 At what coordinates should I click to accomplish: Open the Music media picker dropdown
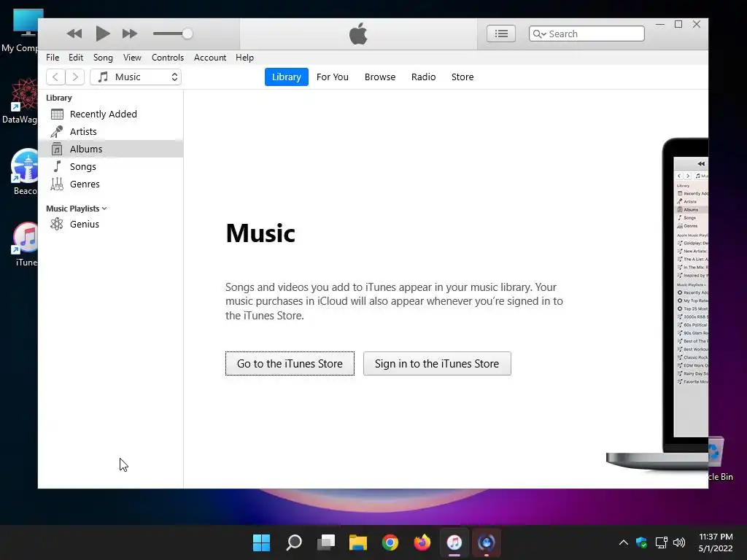pos(136,77)
